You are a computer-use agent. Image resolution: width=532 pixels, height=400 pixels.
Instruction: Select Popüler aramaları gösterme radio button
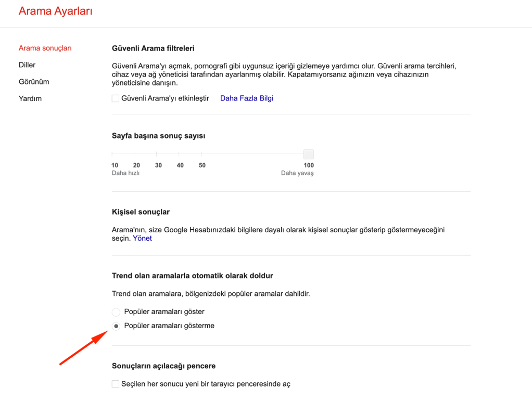(116, 326)
